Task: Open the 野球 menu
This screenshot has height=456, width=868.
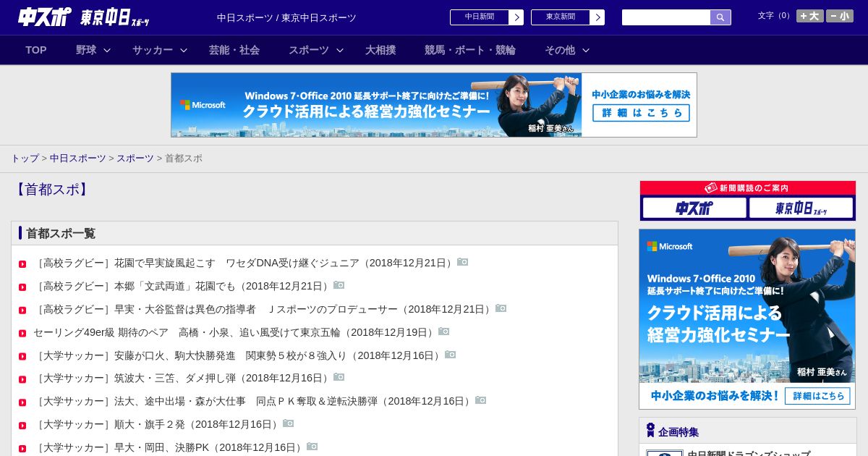Action: pyautogui.click(x=86, y=50)
